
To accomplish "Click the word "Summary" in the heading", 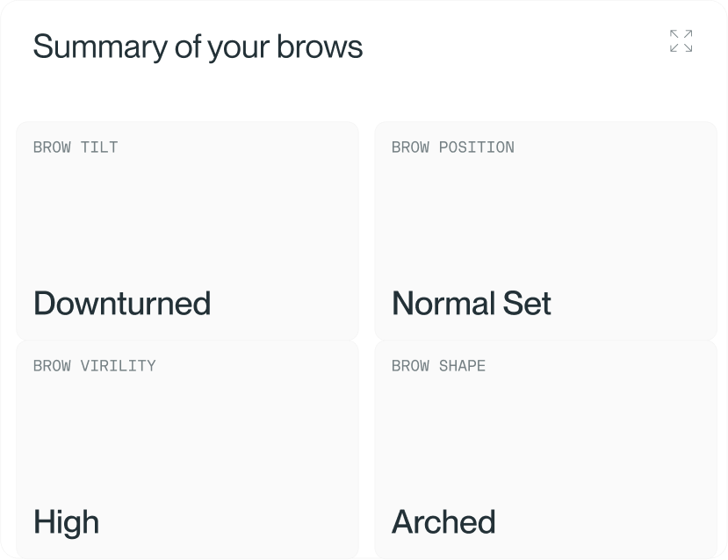I will [x=100, y=47].
